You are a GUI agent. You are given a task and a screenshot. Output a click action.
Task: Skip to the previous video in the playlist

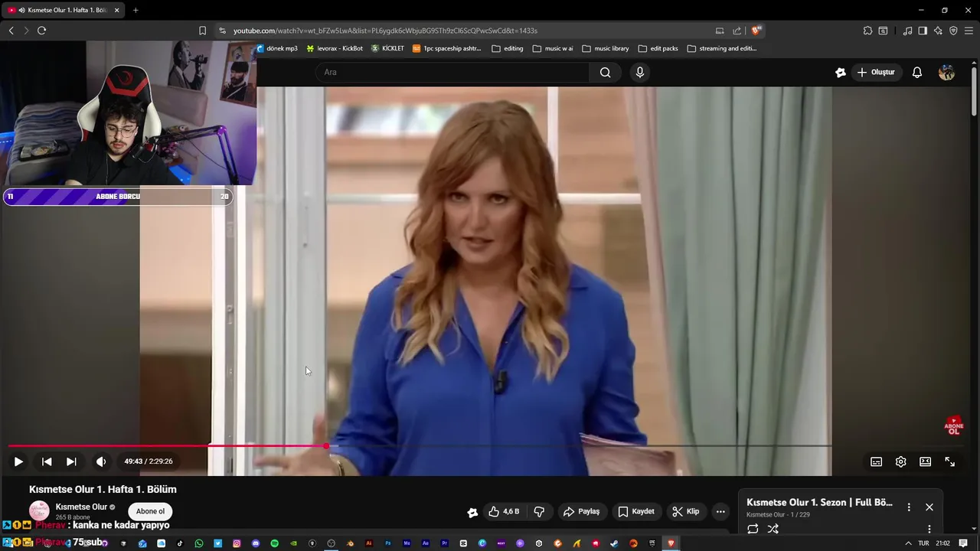[47, 461]
